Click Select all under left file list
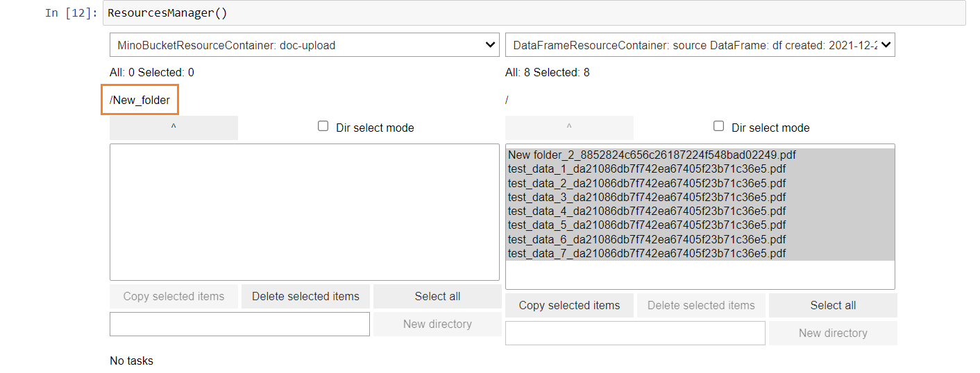980x373 pixels. [x=437, y=296]
